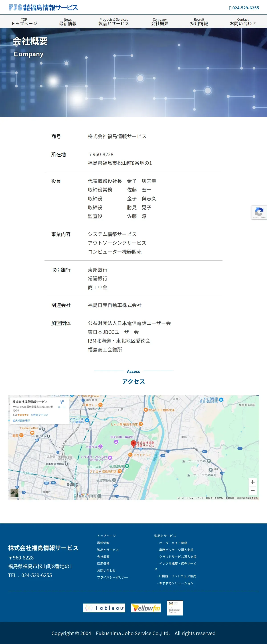Open the Company 会社概要 nav item

click(160, 22)
